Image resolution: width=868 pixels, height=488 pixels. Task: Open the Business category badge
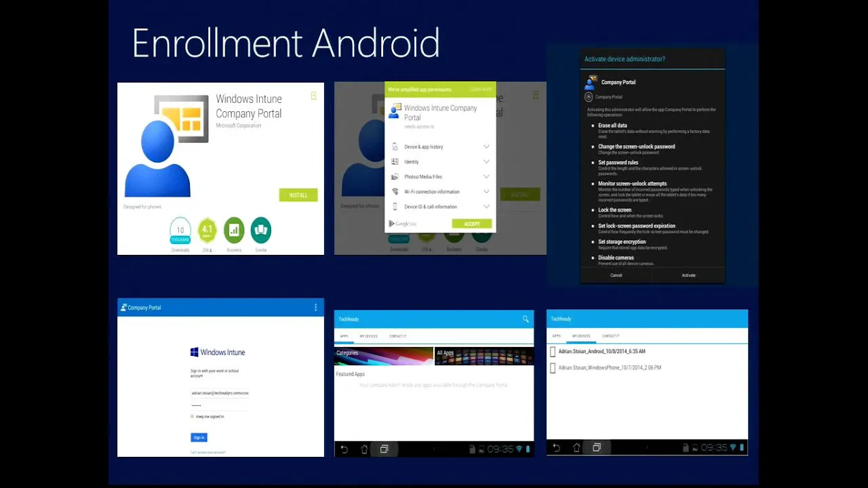[234, 230]
